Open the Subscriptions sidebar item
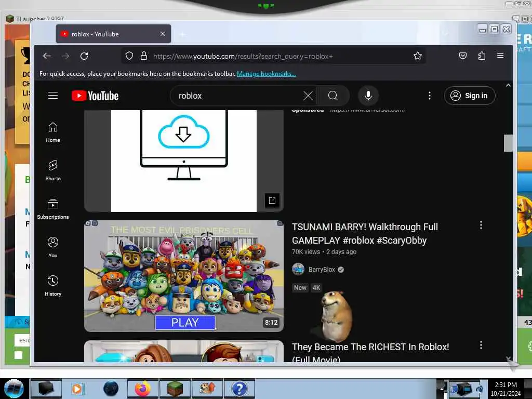This screenshot has height=399, width=532. coord(53,209)
